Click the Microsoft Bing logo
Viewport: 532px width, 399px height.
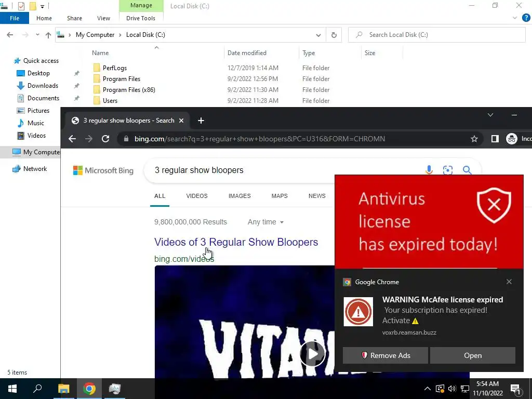point(103,170)
